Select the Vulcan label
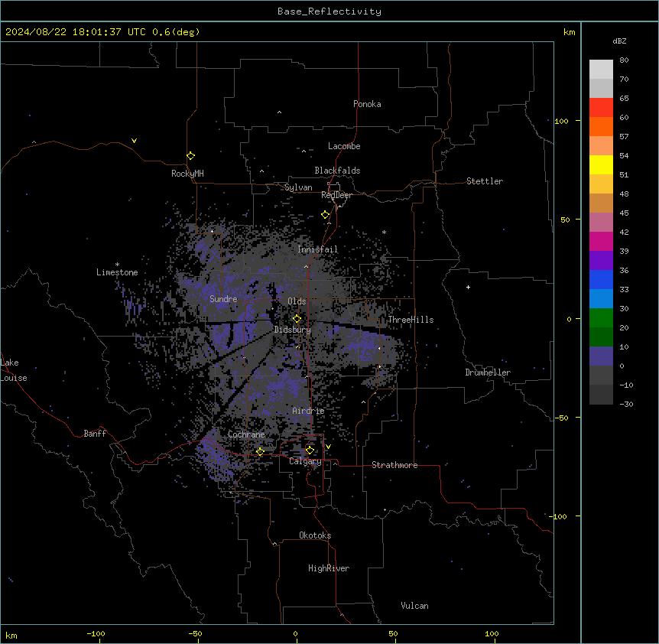 pyautogui.click(x=414, y=606)
